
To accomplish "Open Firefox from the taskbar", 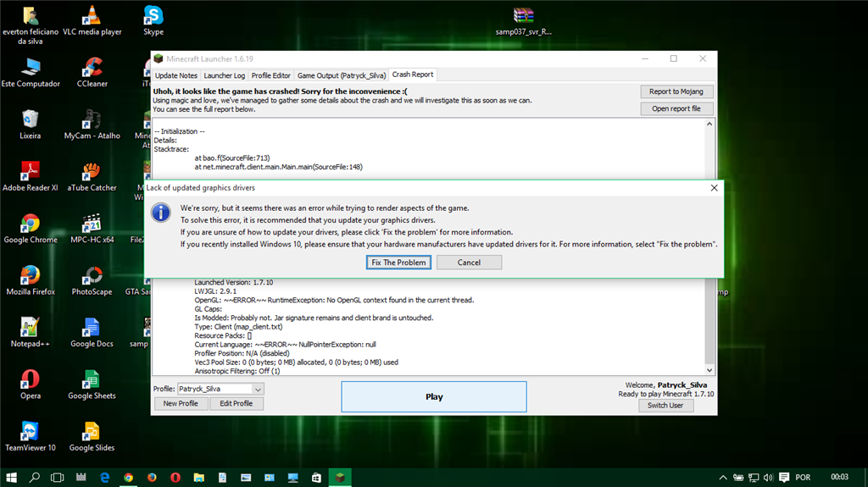I will 152,477.
